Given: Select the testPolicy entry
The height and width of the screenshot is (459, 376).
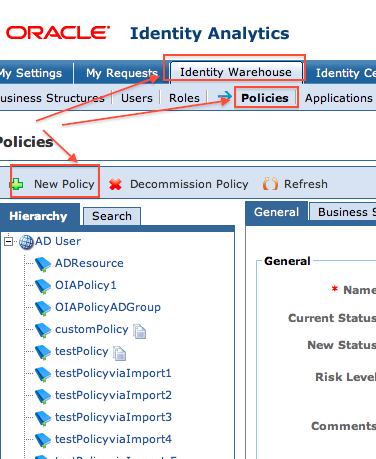Looking at the screenshot, I should (82, 351).
